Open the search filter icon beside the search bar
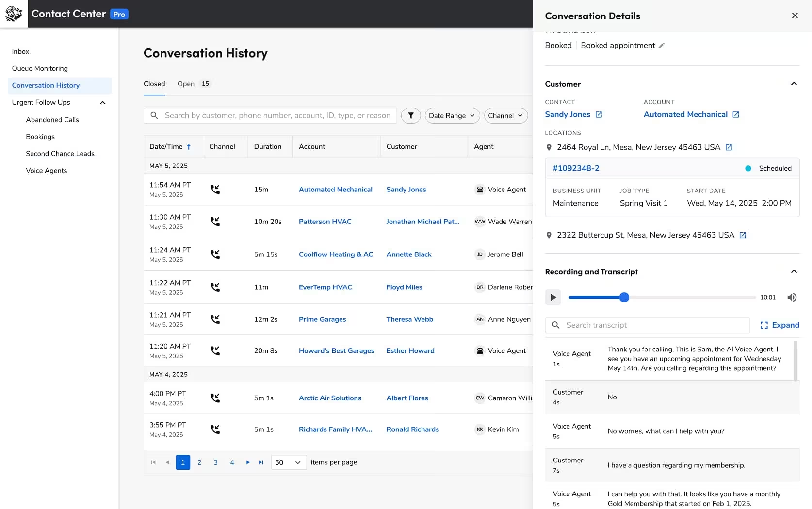The height and width of the screenshot is (509, 812). tap(410, 115)
